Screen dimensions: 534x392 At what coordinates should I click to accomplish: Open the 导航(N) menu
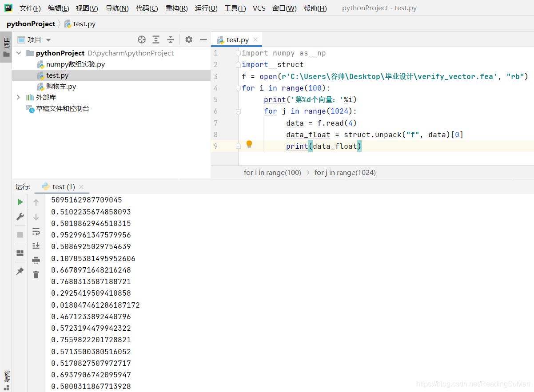117,8
